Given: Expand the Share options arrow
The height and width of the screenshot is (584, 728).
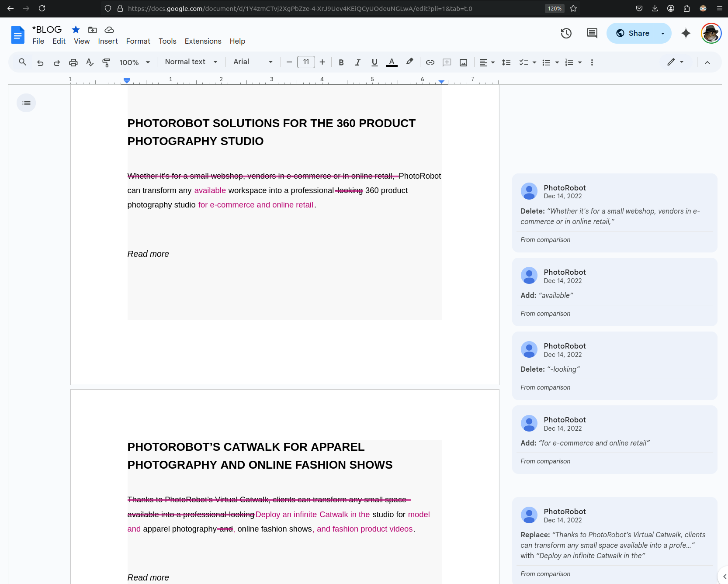Looking at the screenshot, I should [x=663, y=33].
